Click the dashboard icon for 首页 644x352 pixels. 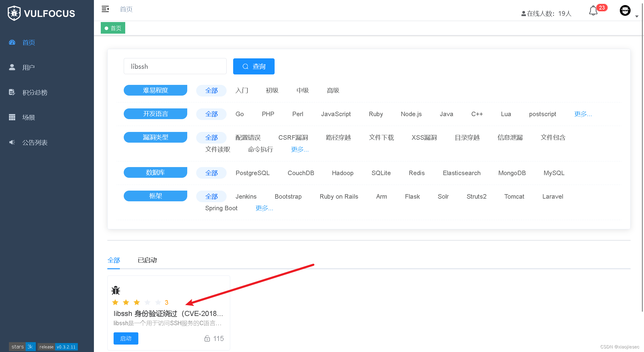pyautogui.click(x=12, y=42)
